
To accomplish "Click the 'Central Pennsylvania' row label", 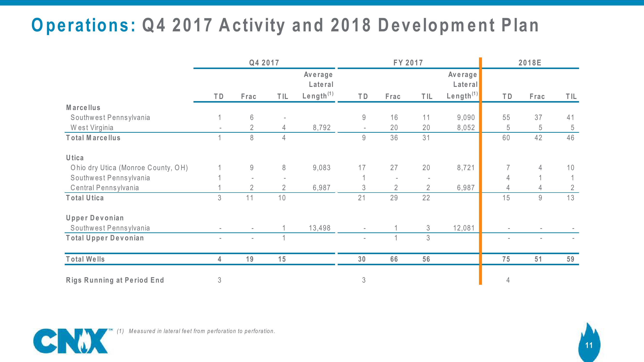I will (105, 188).
